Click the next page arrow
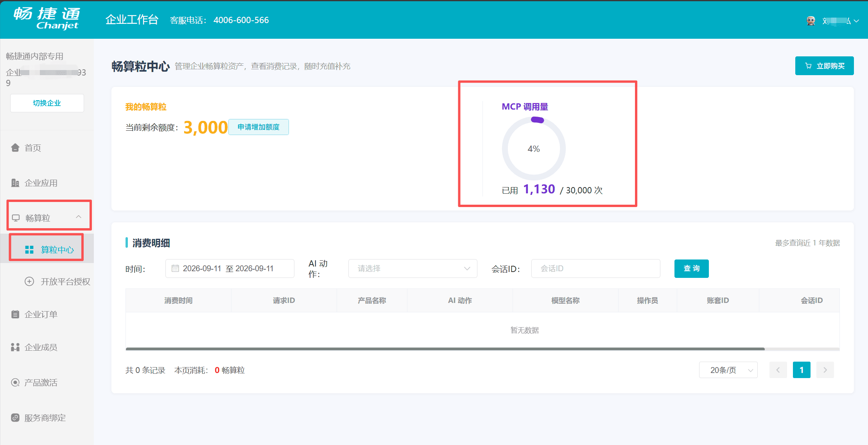The image size is (868, 445). click(825, 370)
